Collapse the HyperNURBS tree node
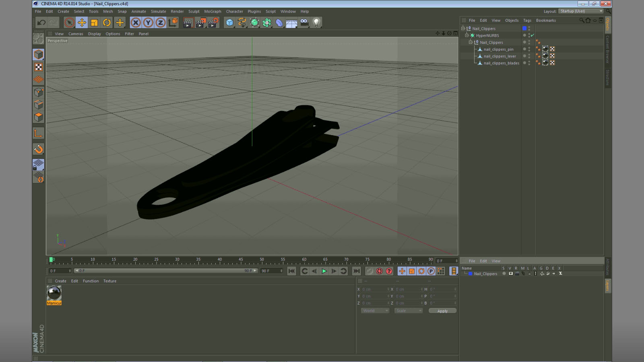The image size is (644, 362). pos(467,35)
